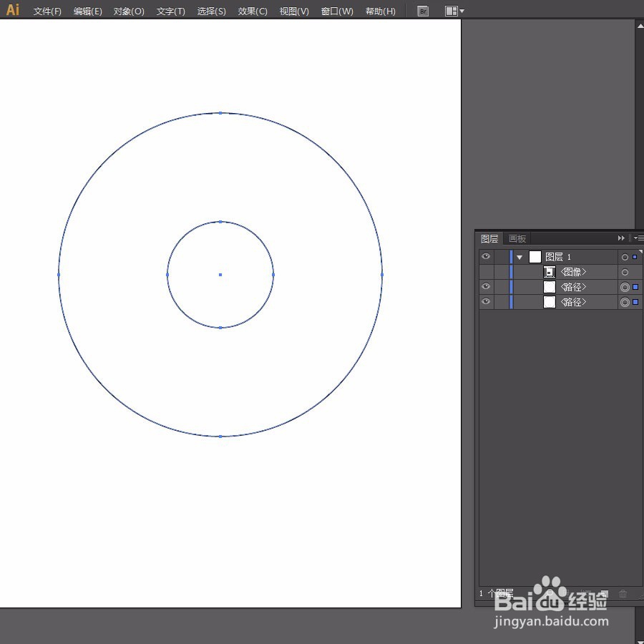Click the Ai application logo
Screen dimensions: 644x644
12,9
